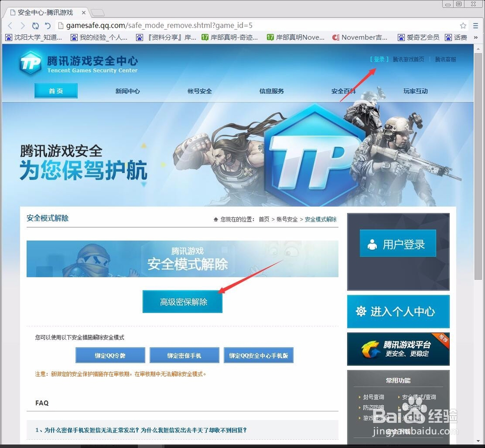Open the 帐号安全 navigation tab
The height and width of the screenshot is (448, 485).
click(200, 91)
